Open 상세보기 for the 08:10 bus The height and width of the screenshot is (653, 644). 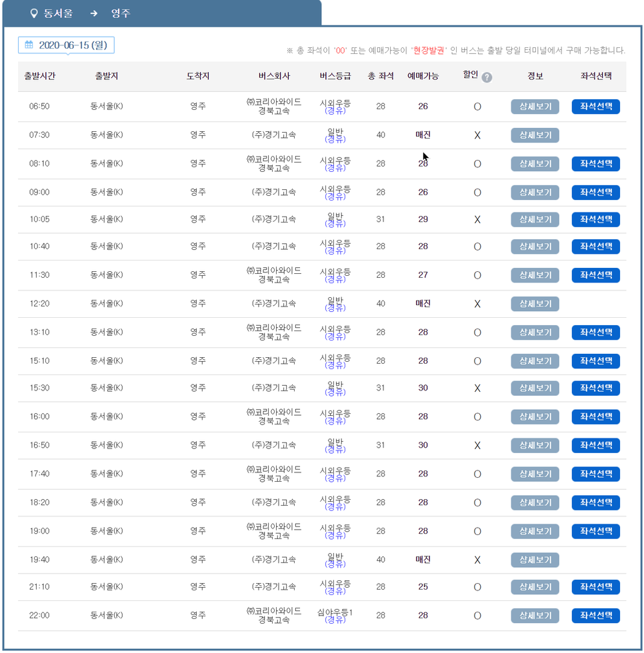(535, 164)
